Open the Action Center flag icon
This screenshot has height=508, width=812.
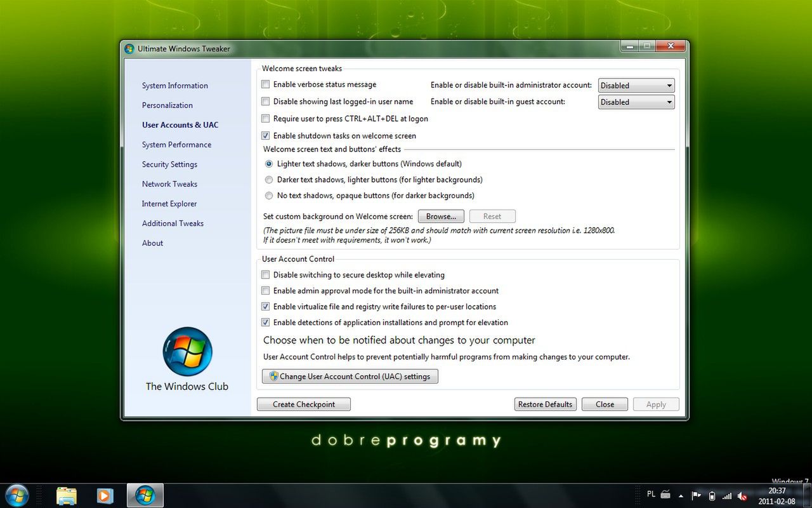[696, 495]
